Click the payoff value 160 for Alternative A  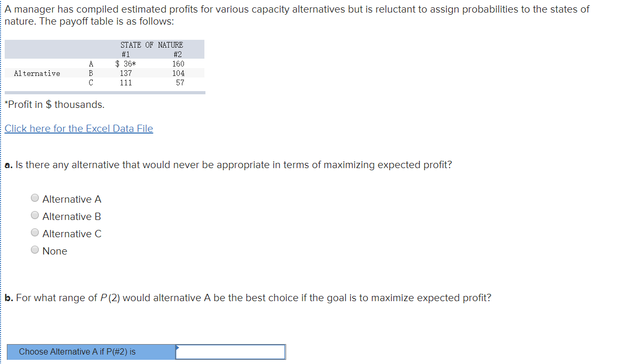[178, 63]
